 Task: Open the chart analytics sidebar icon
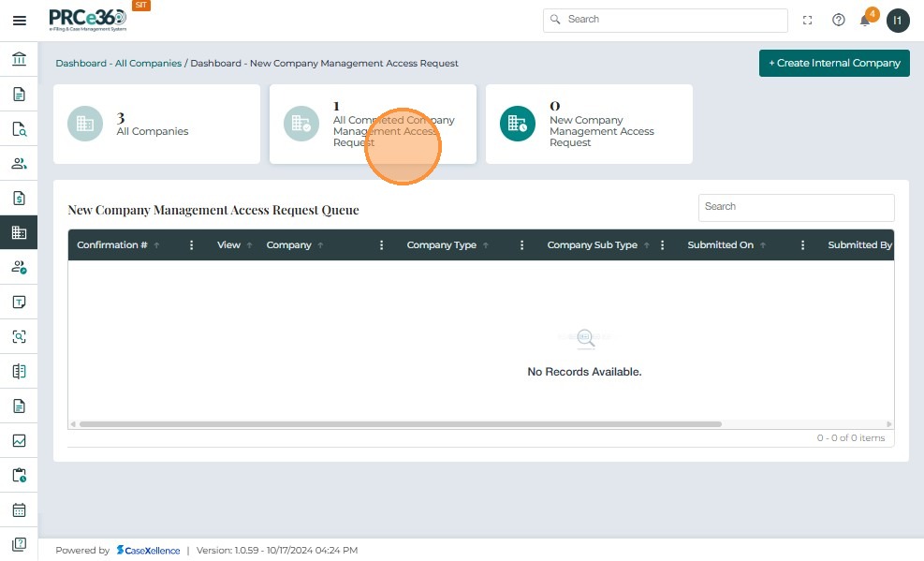(19, 441)
